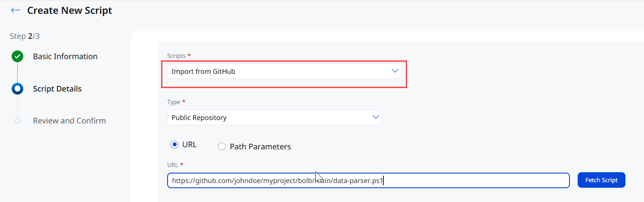644x202 pixels.
Task: Click the Path Parameters option label
Action: [260, 147]
